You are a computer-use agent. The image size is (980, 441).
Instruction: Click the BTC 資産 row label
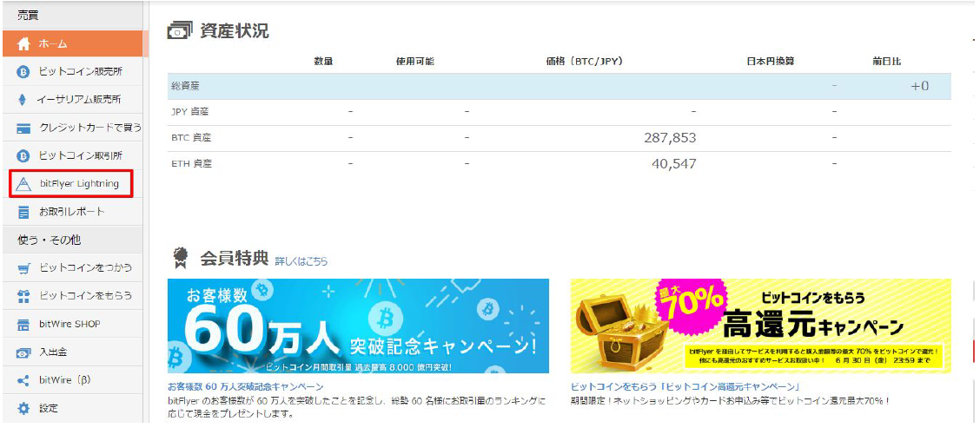click(x=191, y=137)
